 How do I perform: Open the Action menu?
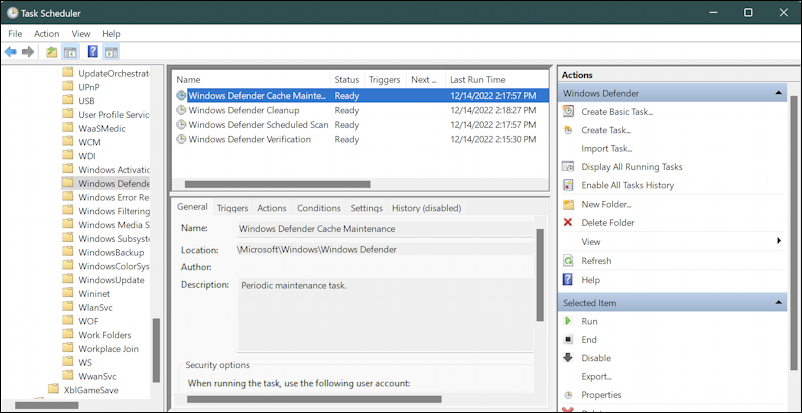coord(47,34)
